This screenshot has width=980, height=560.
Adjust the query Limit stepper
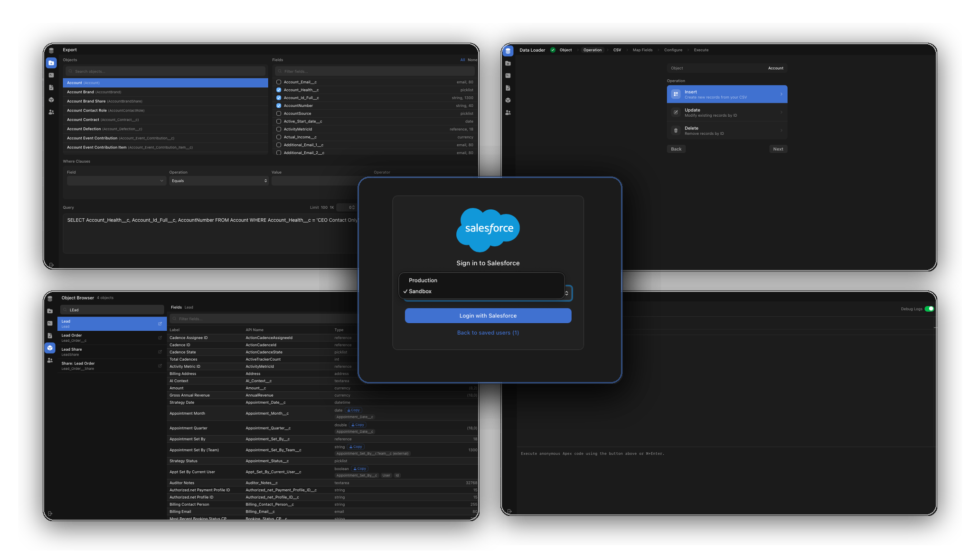[x=353, y=207]
